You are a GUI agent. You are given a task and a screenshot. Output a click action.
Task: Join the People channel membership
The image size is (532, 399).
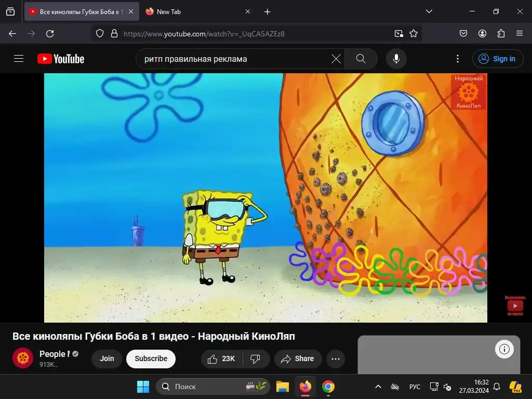[107, 358]
